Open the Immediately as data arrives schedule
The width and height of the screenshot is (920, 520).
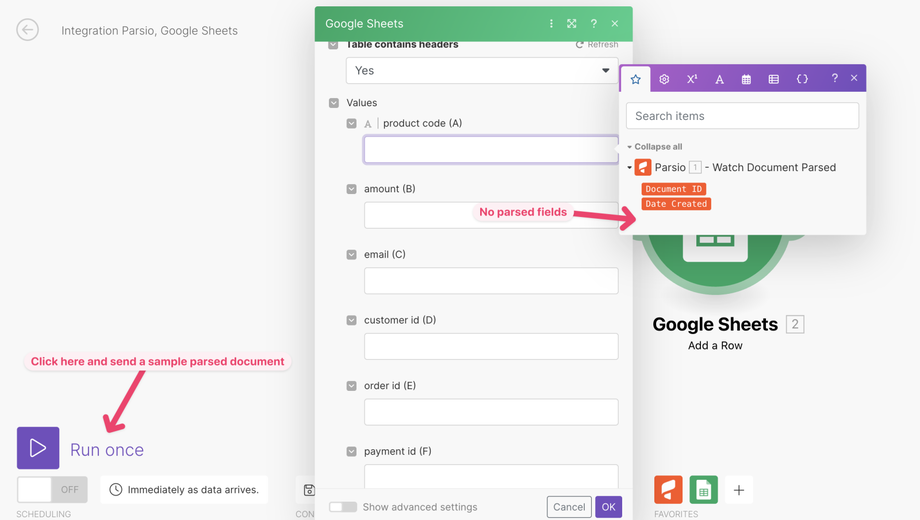(184, 489)
